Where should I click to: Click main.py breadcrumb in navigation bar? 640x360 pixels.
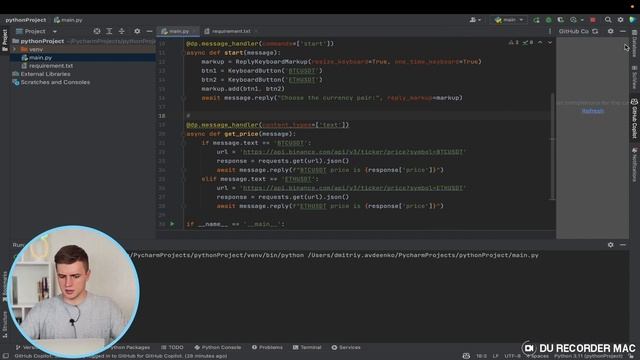pyautogui.click(x=68, y=20)
